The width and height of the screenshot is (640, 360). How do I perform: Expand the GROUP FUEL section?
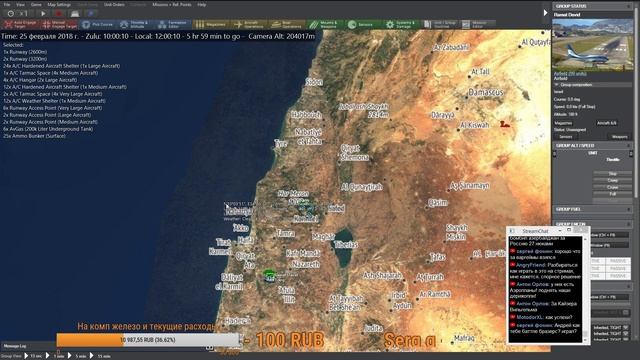(629, 209)
